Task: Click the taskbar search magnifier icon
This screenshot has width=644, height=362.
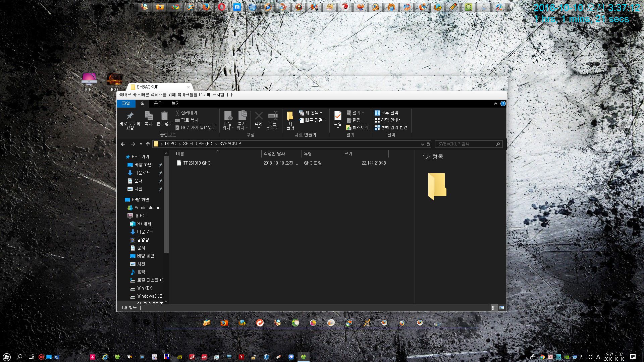Action: pos(19,357)
